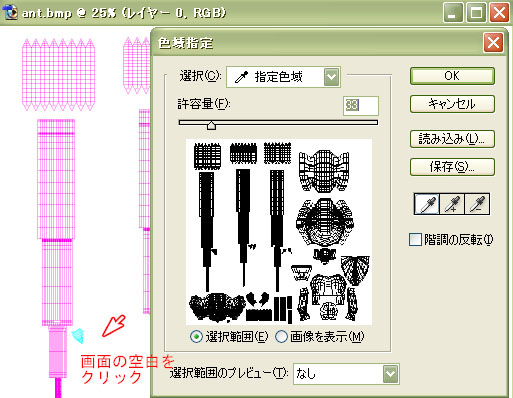Choose the 画像を表示 radio button
The image size is (513, 398).
click(281, 337)
